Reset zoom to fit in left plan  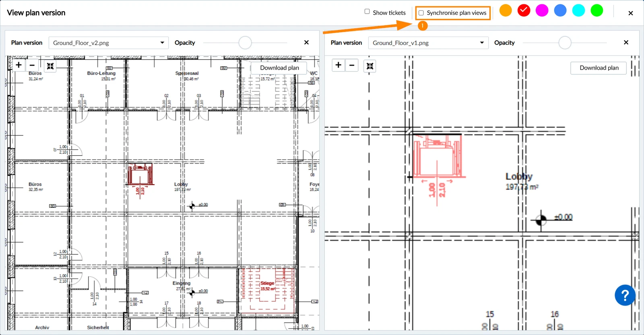click(50, 66)
